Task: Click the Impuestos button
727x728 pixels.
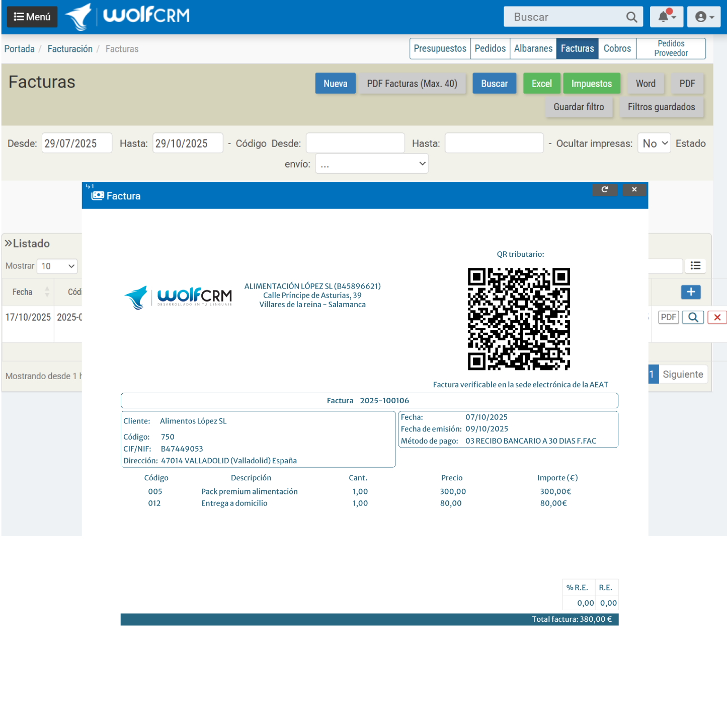Action: point(592,84)
